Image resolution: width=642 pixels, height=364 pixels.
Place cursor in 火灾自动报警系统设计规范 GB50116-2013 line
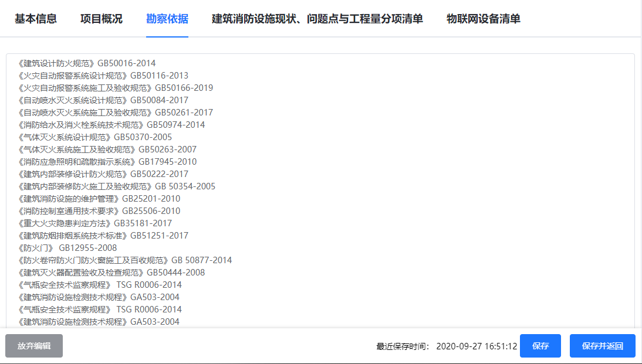pos(103,76)
